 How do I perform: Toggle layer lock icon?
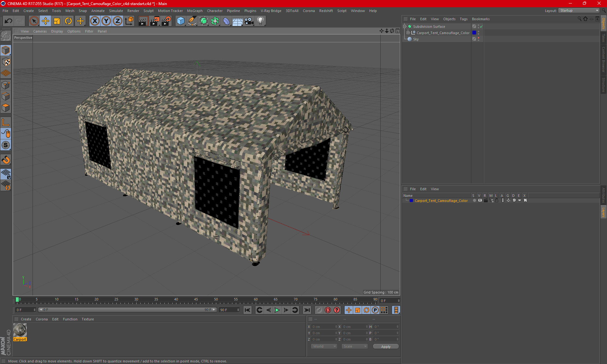pos(497,200)
